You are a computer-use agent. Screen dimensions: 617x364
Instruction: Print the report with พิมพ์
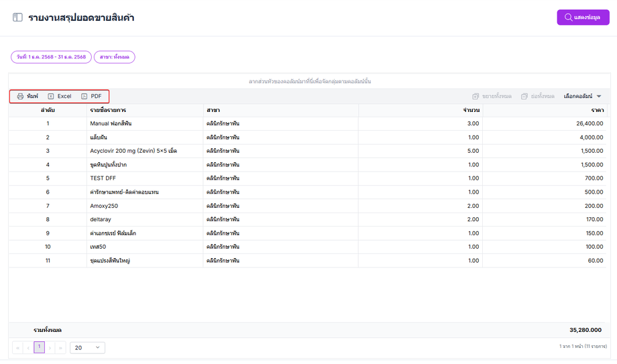[x=27, y=97]
